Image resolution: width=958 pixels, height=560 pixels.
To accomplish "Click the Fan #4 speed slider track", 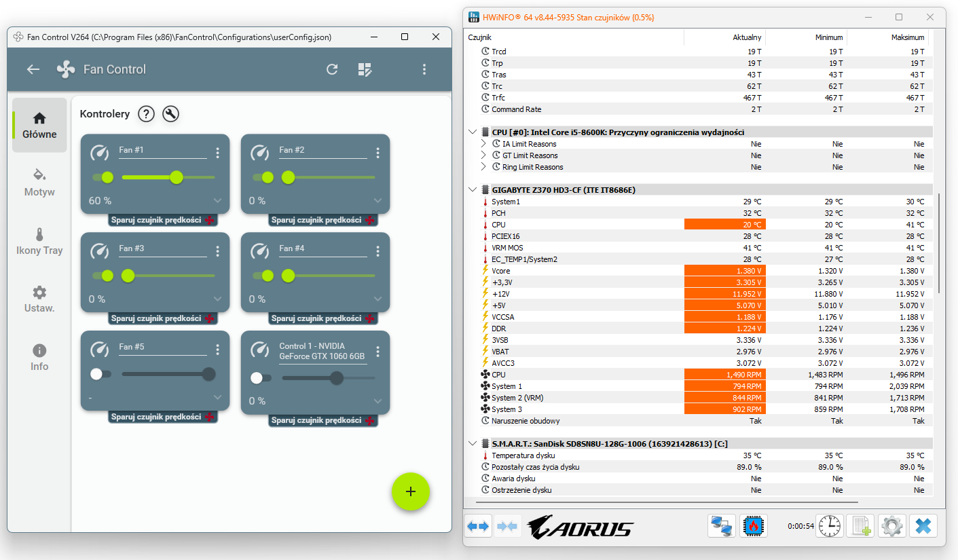I will (x=329, y=276).
